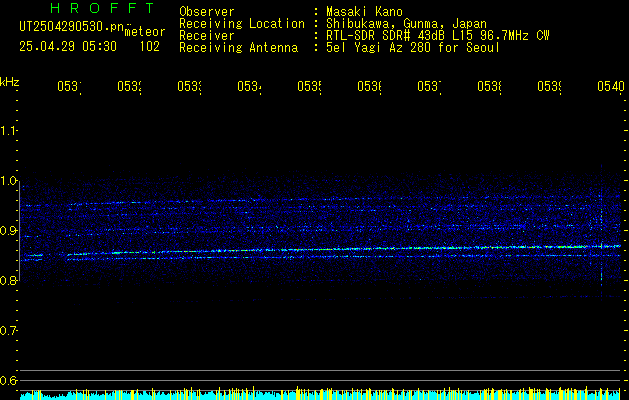Click the "Receiving Location" label
The image size is (629, 400).
(242, 24)
